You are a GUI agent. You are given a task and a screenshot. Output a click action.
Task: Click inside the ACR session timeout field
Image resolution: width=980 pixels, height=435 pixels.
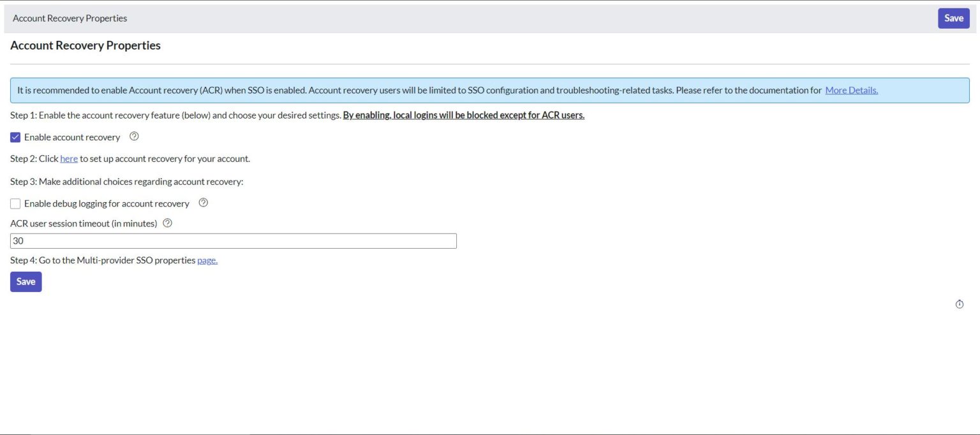coord(233,240)
